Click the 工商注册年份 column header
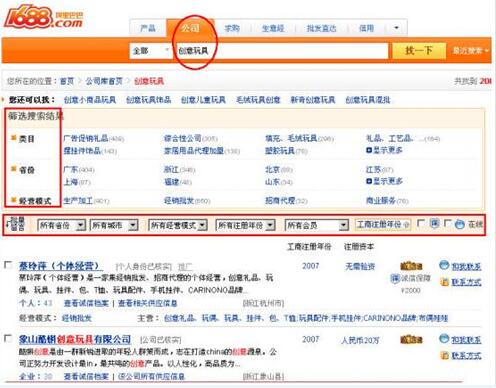The image size is (496, 388). point(309,247)
